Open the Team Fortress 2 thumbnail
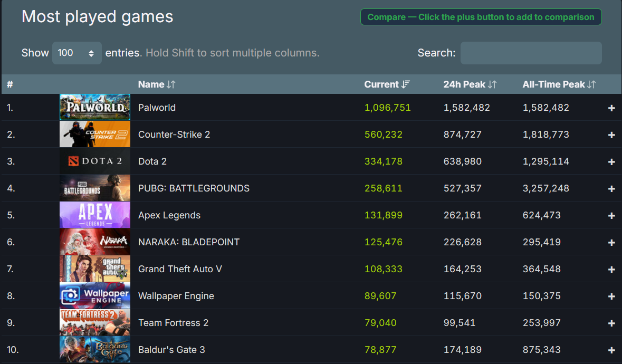 tap(95, 323)
